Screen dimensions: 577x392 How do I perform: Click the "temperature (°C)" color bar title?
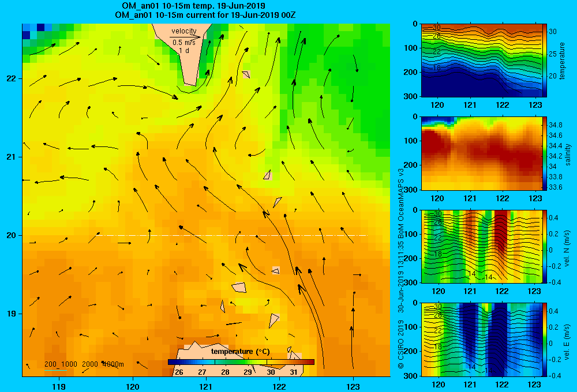pos(241,352)
